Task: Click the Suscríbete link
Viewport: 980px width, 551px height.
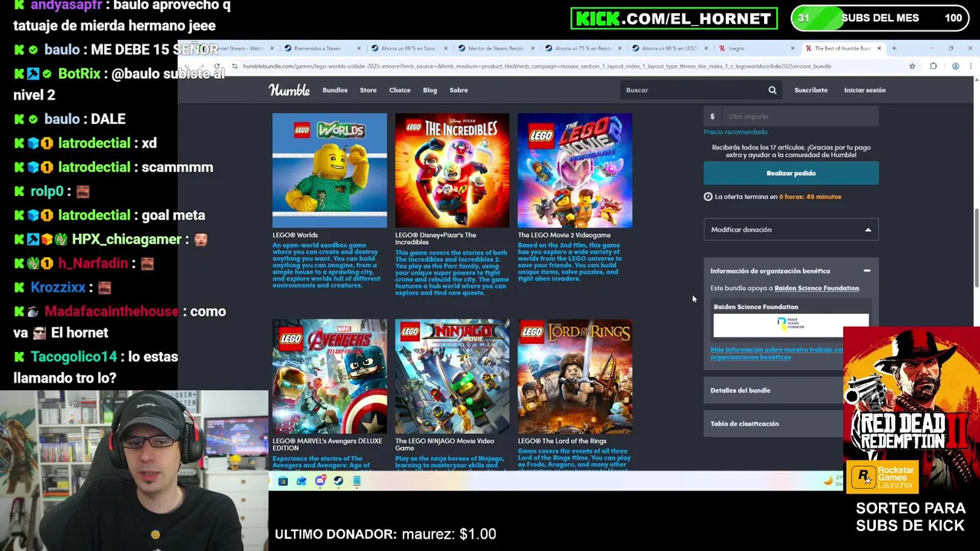Action: (811, 90)
